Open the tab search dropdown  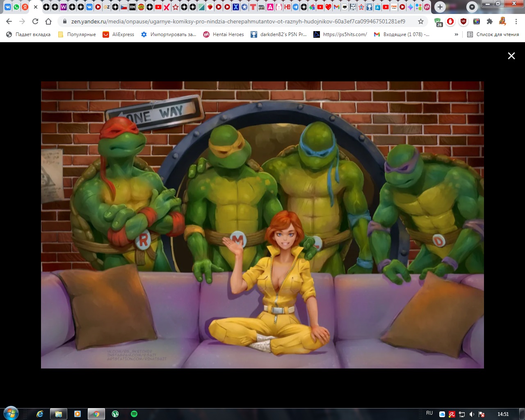click(x=472, y=7)
